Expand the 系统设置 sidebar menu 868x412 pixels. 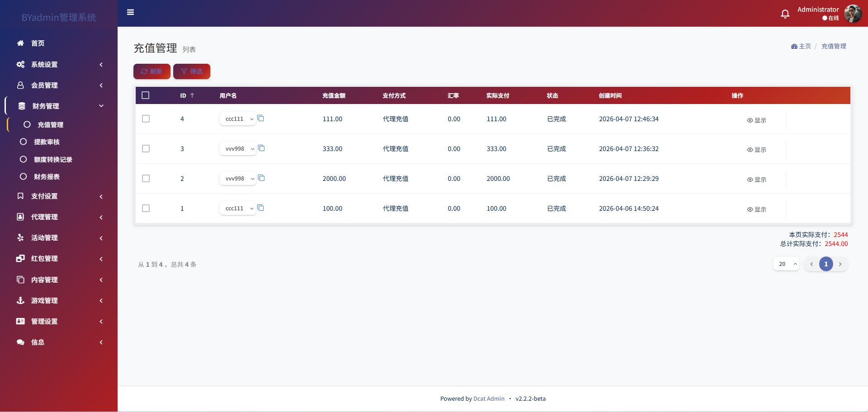click(x=59, y=65)
